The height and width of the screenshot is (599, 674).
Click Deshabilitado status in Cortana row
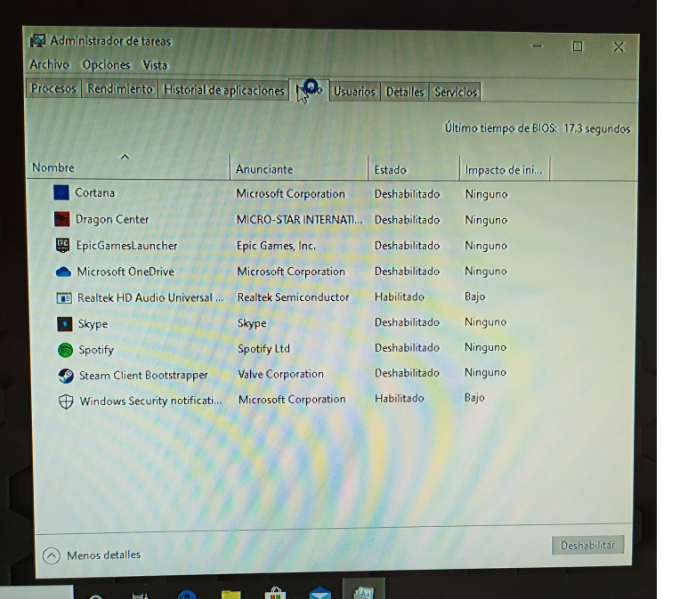coord(407,194)
